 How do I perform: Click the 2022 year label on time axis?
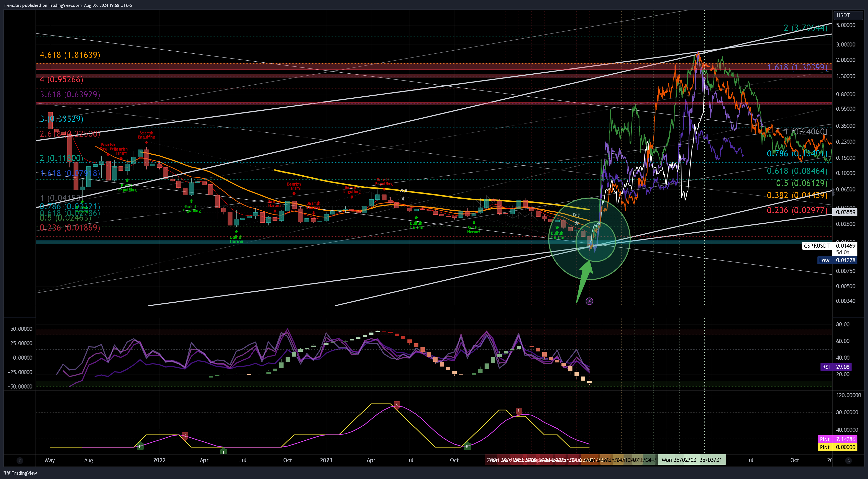pyautogui.click(x=159, y=460)
